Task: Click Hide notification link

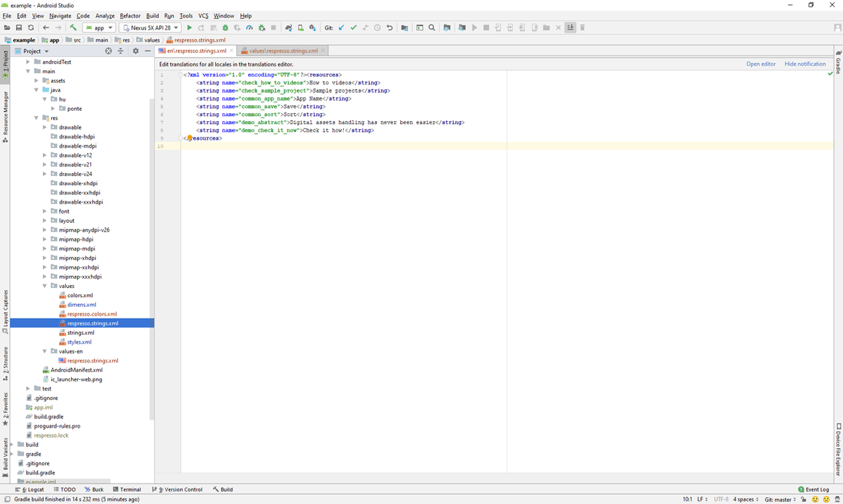Action: coord(805,64)
